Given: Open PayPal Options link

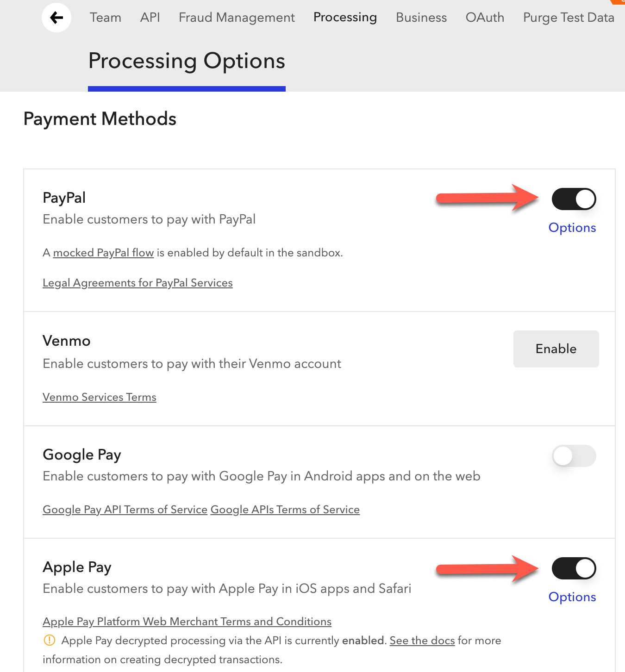Looking at the screenshot, I should (572, 228).
